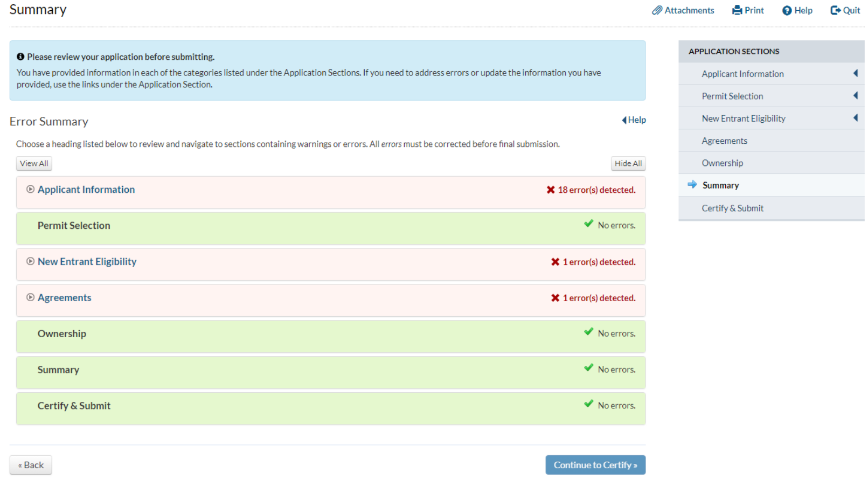Click green checkmark in Permit Selection row
The height and width of the screenshot is (480, 868).
[x=588, y=224]
